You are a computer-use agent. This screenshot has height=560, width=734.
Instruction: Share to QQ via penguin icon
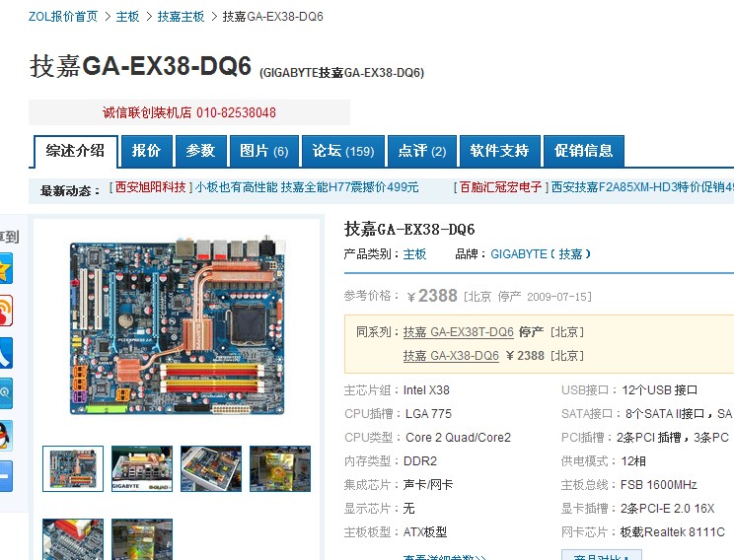tap(6, 435)
